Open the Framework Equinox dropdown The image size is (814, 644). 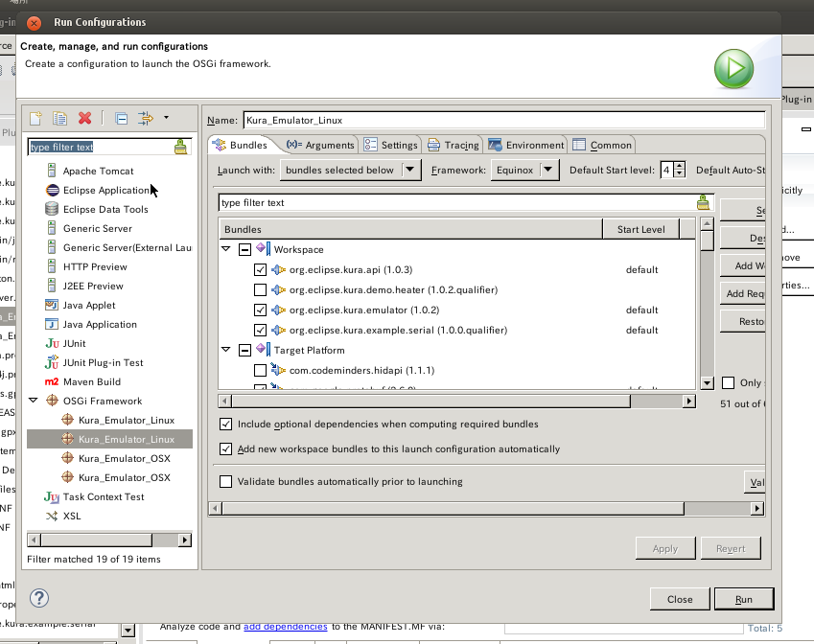click(x=524, y=170)
